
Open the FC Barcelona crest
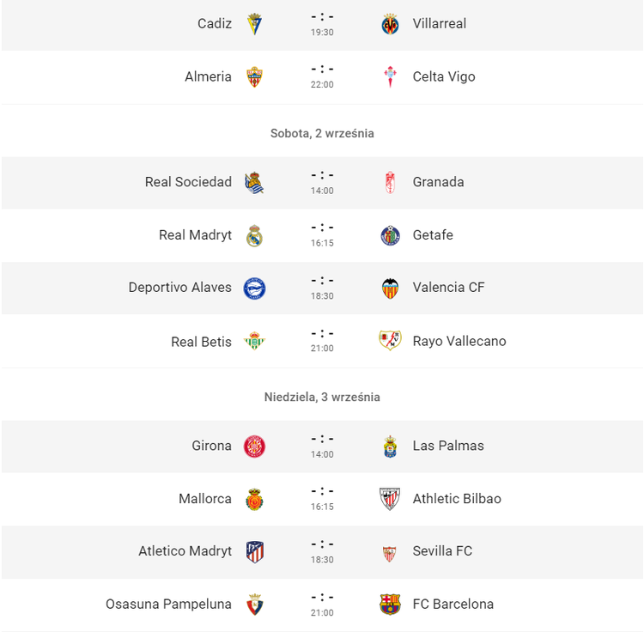390,605
